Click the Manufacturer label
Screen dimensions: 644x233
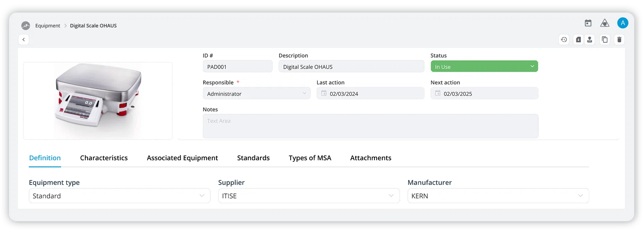429,183
